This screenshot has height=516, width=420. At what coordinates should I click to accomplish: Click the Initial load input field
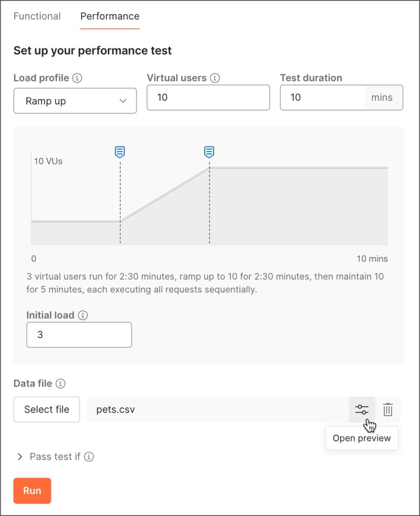(x=79, y=335)
